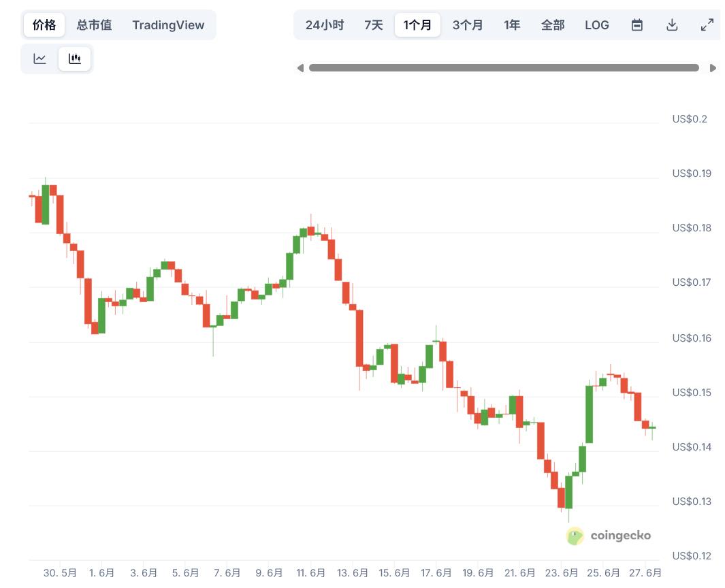This screenshot has width=725, height=588.
Task: Switch to line chart view icon
Action: pyautogui.click(x=40, y=59)
